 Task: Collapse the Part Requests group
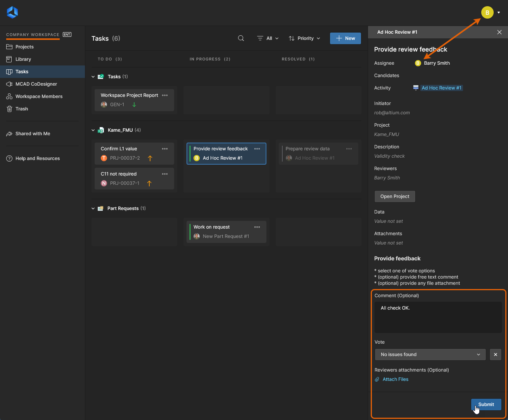pos(93,208)
